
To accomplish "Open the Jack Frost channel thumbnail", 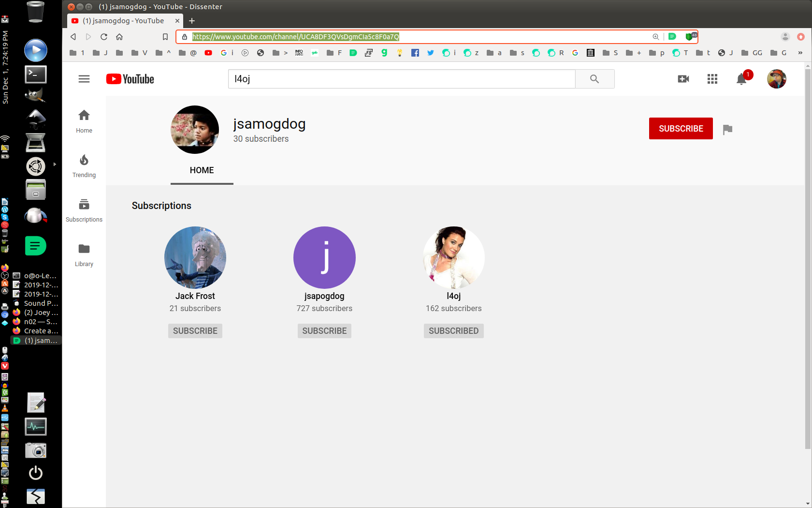I will pos(195,257).
